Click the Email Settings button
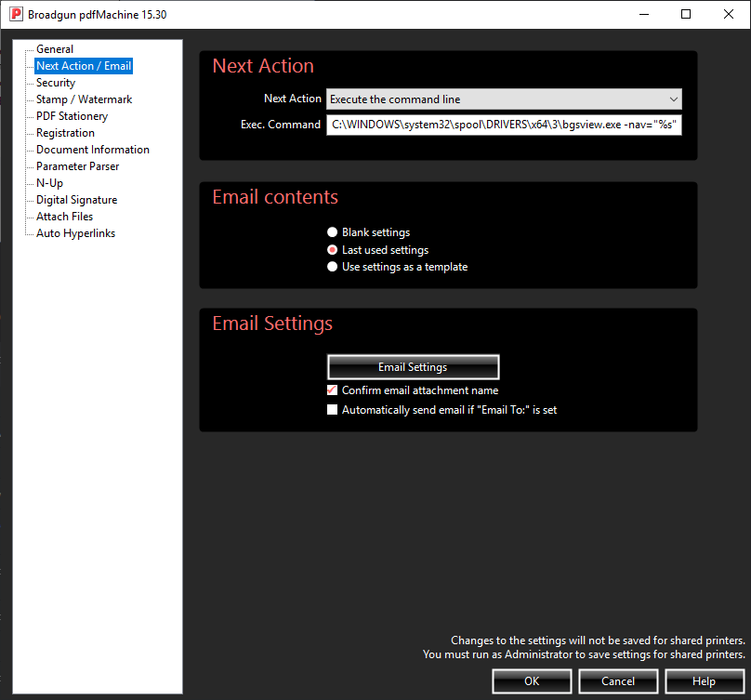Image resolution: width=751 pixels, height=700 pixels. tap(413, 367)
